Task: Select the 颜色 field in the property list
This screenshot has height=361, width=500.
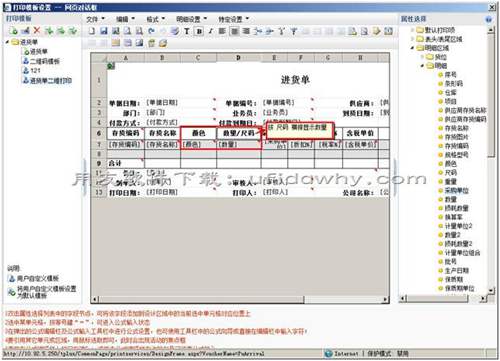Action: (450, 164)
